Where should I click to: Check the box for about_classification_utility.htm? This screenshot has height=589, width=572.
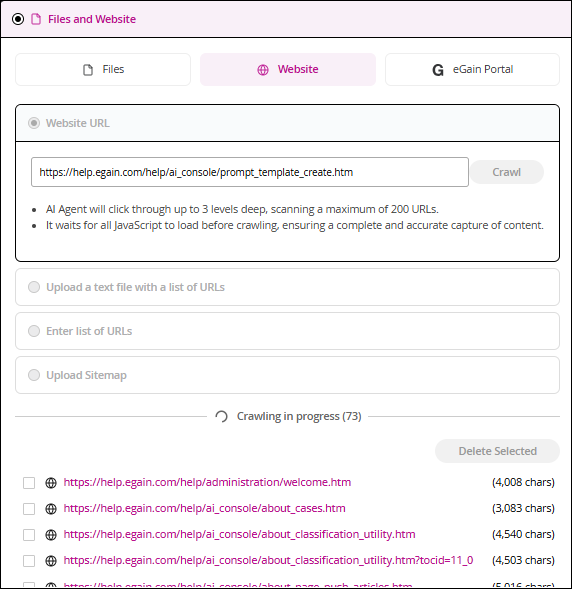point(29,535)
